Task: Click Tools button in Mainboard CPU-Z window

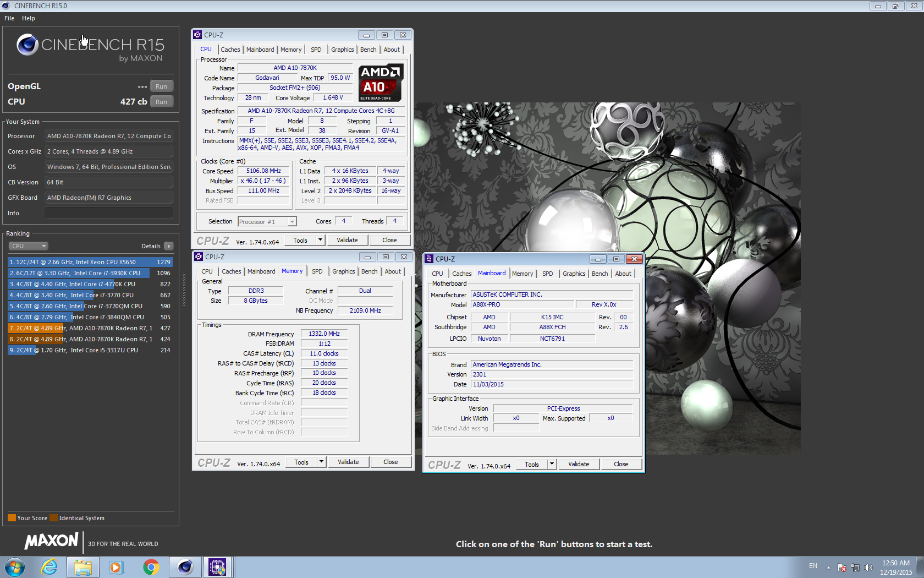Action: (532, 464)
